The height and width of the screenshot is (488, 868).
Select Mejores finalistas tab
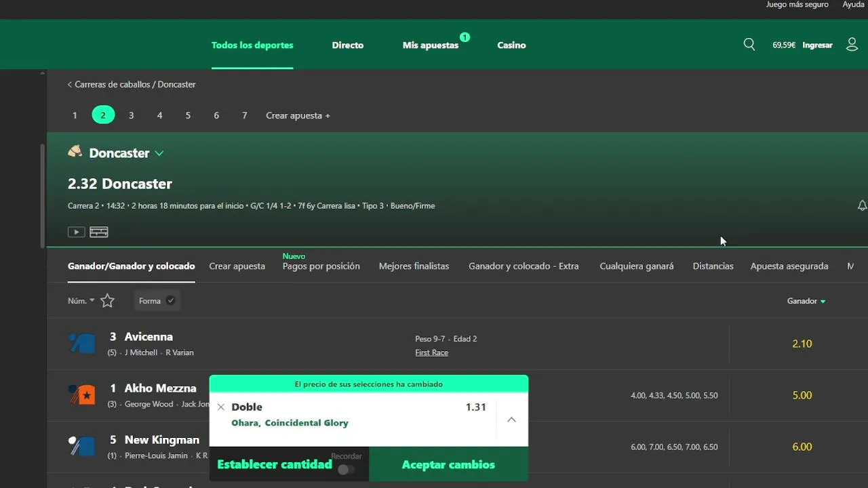coord(414,266)
